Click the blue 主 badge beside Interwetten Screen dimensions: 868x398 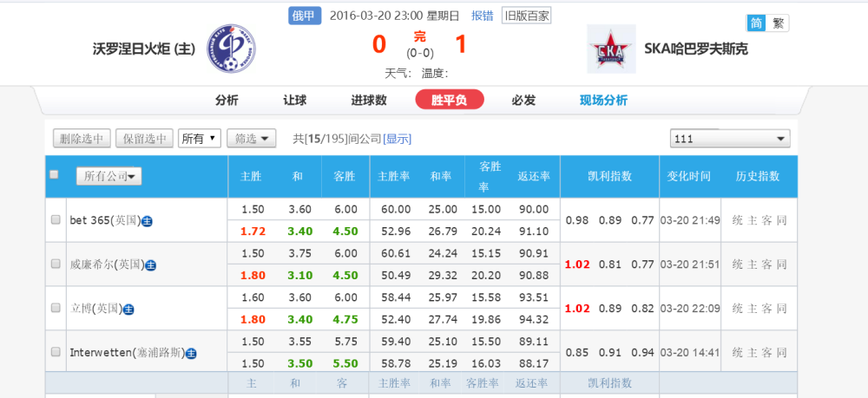tap(191, 353)
